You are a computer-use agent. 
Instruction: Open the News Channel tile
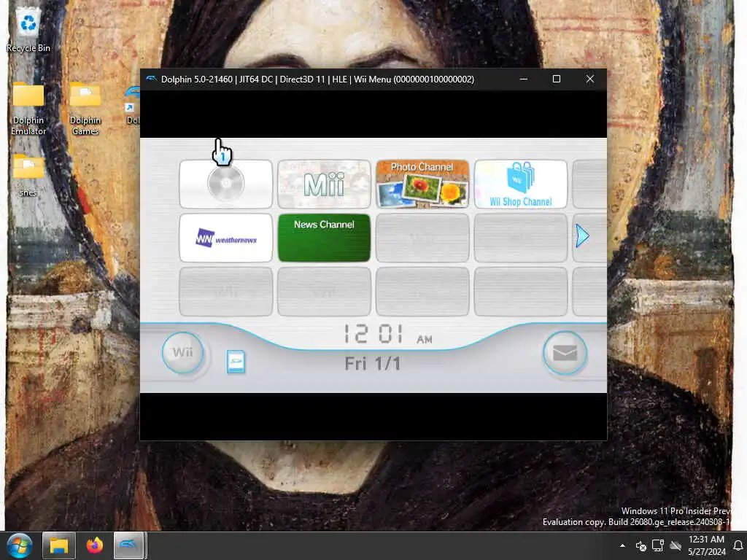[324, 238]
